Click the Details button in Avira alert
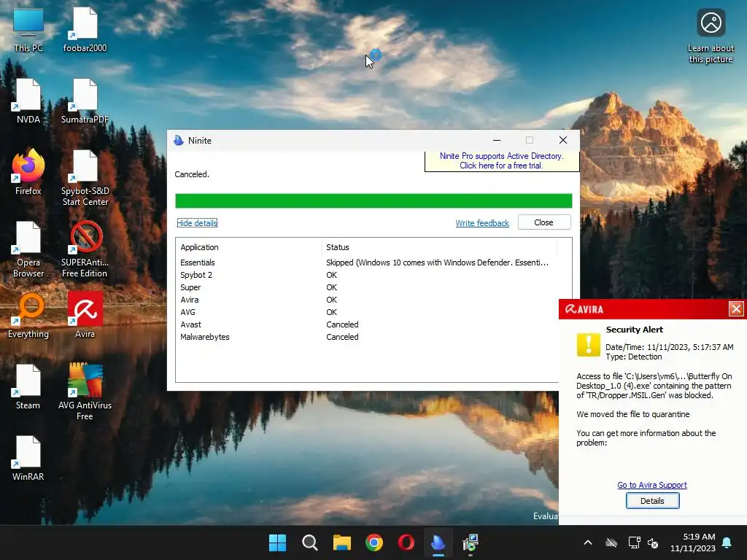The image size is (747, 560). (652, 501)
